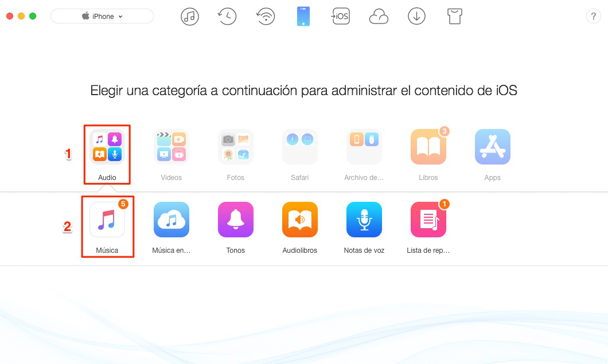Open the iCloud manager cloud icon
The image size is (608, 364).
(x=379, y=17)
